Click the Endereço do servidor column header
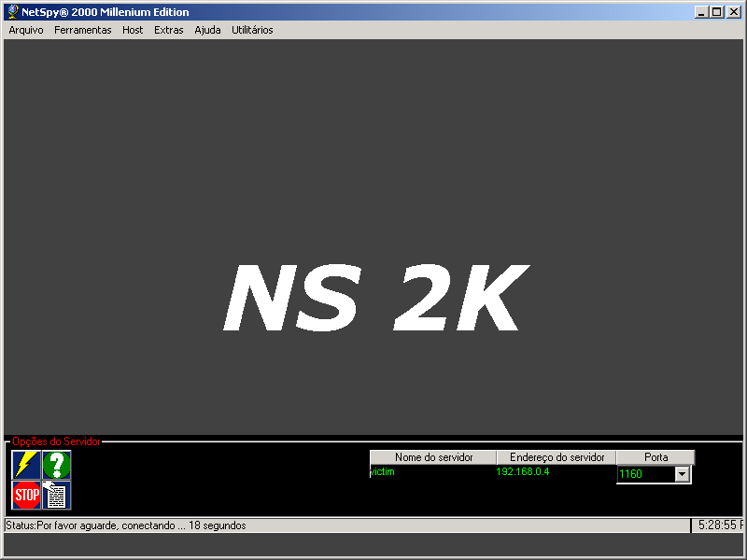This screenshot has width=747, height=560. coord(557,456)
